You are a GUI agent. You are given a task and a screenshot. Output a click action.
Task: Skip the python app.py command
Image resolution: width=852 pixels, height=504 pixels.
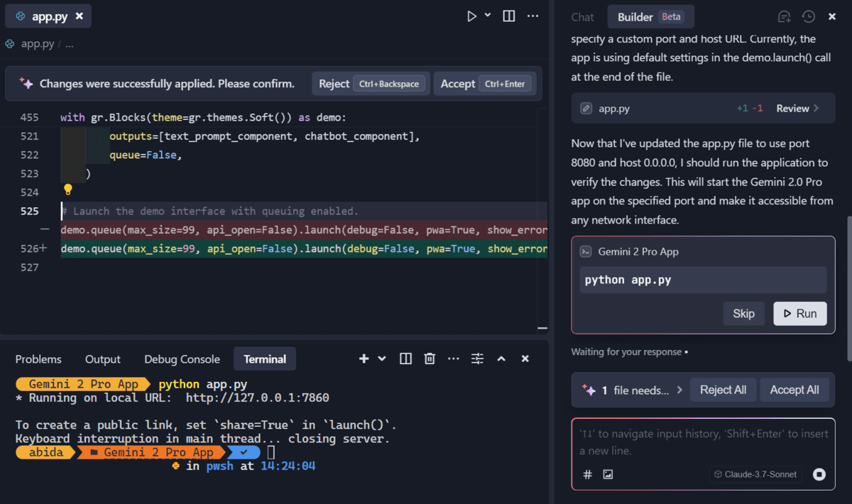coord(743,313)
